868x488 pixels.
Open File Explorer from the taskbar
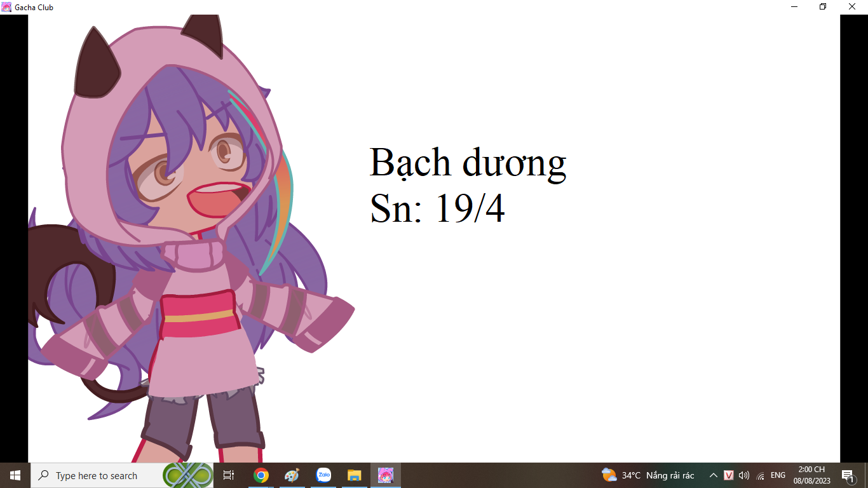pos(355,475)
